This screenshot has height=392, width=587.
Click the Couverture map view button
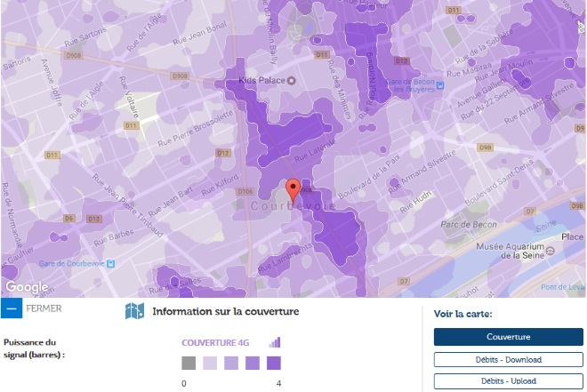pos(509,337)
